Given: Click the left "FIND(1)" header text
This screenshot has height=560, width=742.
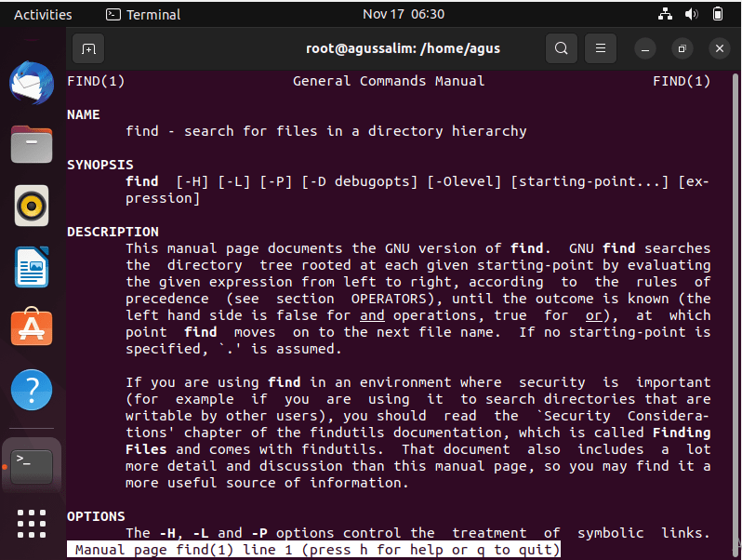Looking at the screenshot, I should click(96, 82).
